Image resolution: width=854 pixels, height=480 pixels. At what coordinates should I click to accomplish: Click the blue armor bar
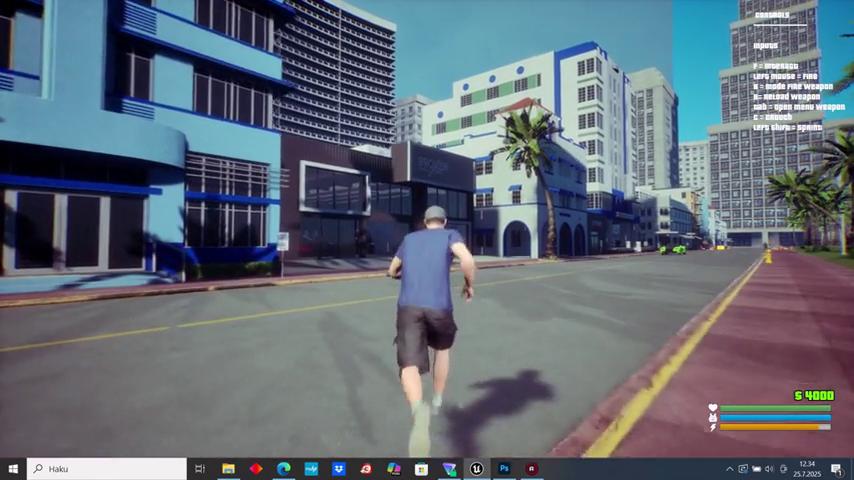tap(775, 418)
